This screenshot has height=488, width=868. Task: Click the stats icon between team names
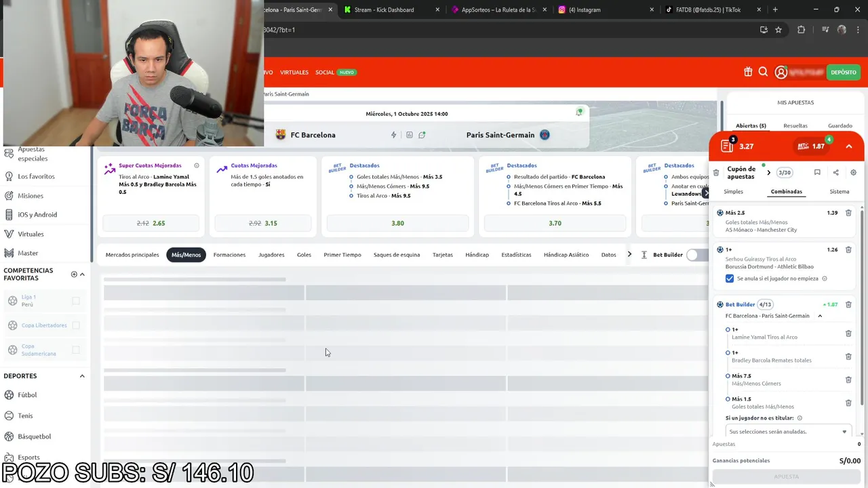409,135
